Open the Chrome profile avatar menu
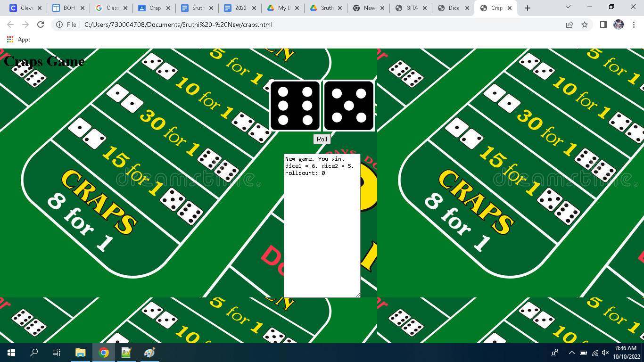The width and height of the screenshot is (644, 362). click(619, 25)
